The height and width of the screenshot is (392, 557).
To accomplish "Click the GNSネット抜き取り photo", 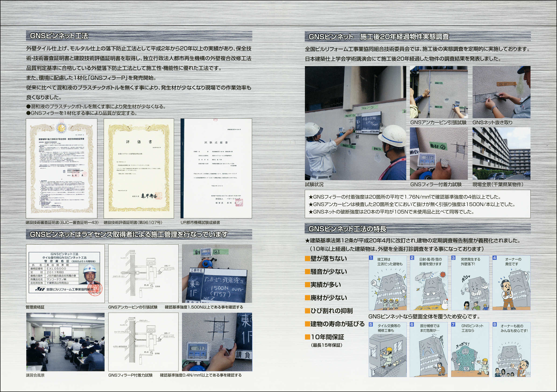I will point(501,92).
